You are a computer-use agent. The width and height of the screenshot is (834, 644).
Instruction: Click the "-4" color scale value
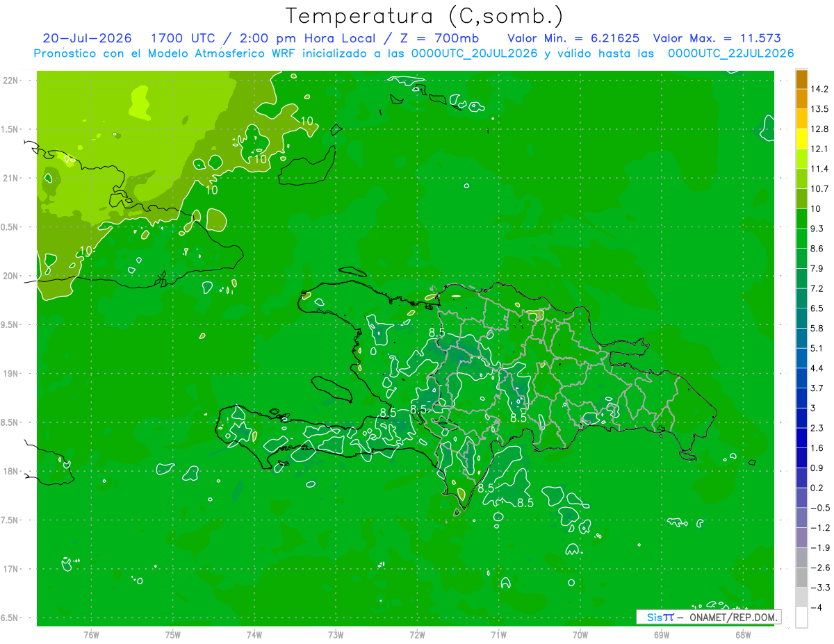[x=816, y=607]
